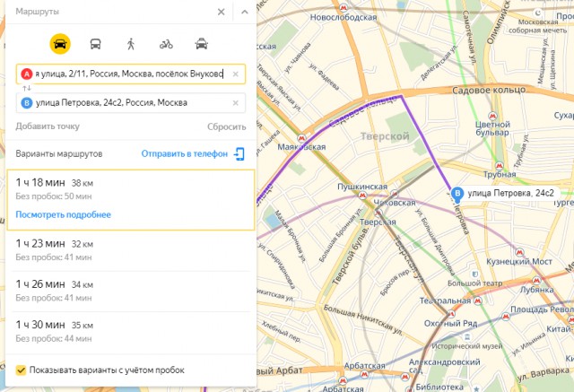This screenshot has height=392, width=574.
Task: Collapse the routes panel with the chevron
Action: [245, 12]
